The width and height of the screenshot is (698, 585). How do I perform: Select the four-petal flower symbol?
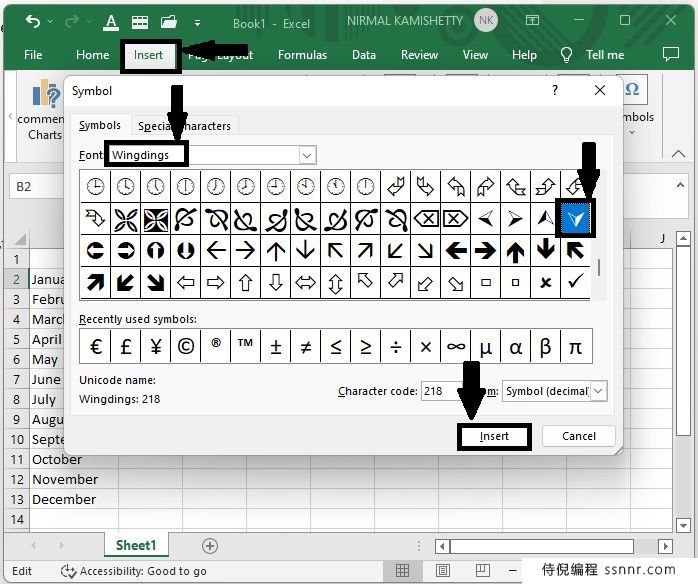[126, 219]
